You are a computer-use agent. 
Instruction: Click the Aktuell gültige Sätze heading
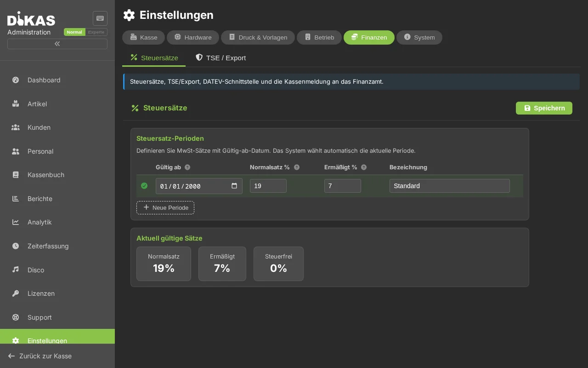170,238
